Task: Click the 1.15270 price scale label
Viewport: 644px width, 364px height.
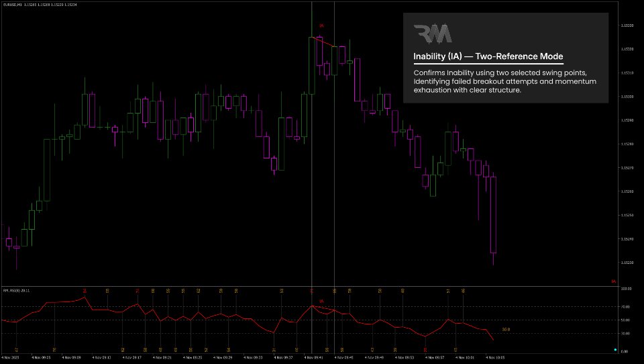Action: coord(627,168)
